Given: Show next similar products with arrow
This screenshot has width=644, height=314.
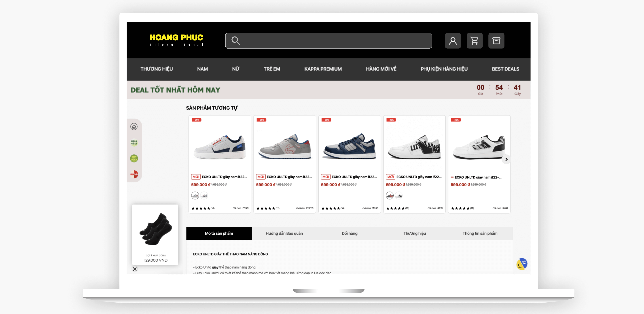Looking at the screenshot, I should [x=506, y=159].
